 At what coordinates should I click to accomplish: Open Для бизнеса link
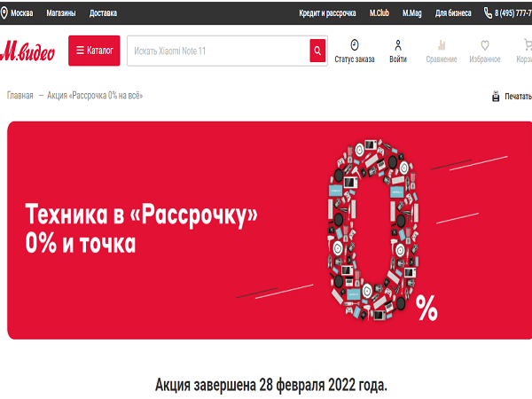point(453,13)
